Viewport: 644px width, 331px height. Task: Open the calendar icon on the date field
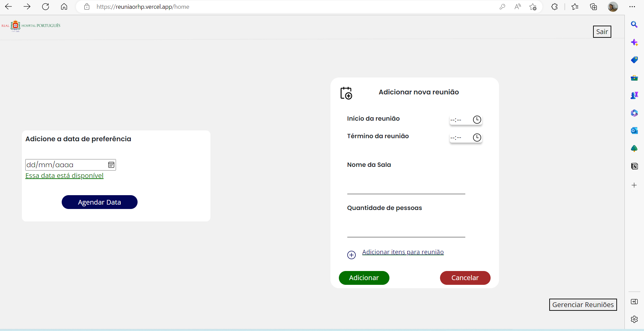(x=111, y=165)
